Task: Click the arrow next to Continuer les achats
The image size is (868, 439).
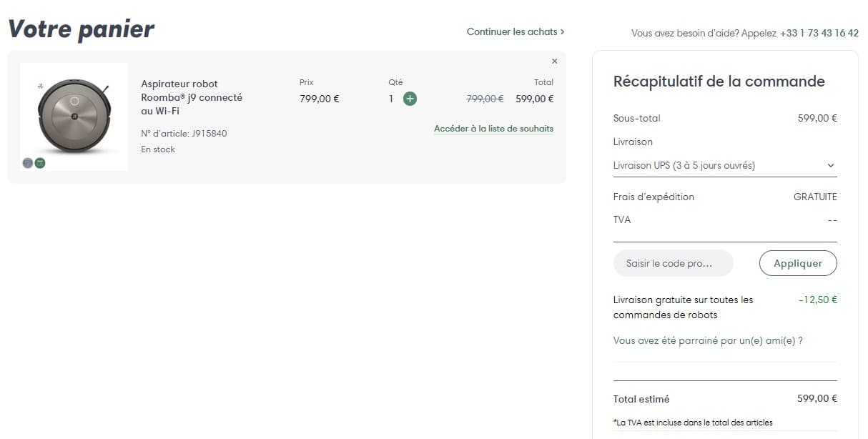Action: pos(563,31)
